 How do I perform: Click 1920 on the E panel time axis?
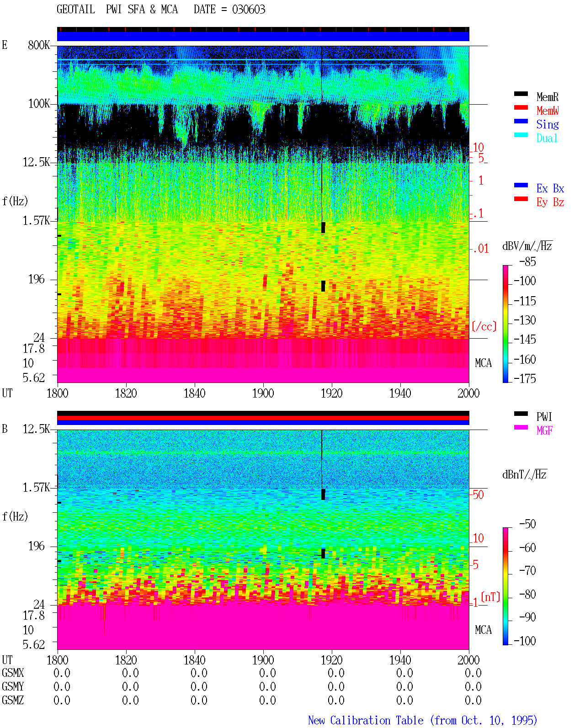pyautogui.click(x=332, y=393)
